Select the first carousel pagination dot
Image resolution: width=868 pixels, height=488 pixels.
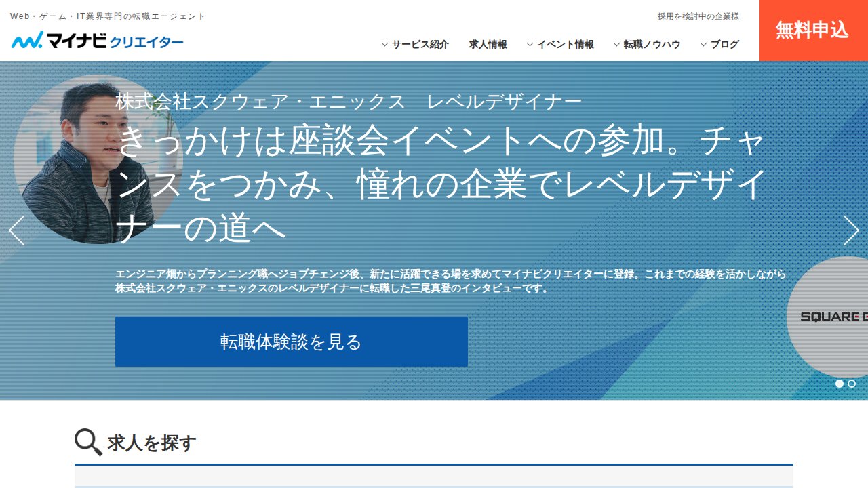pyautogui.click(x=839, y=384)
